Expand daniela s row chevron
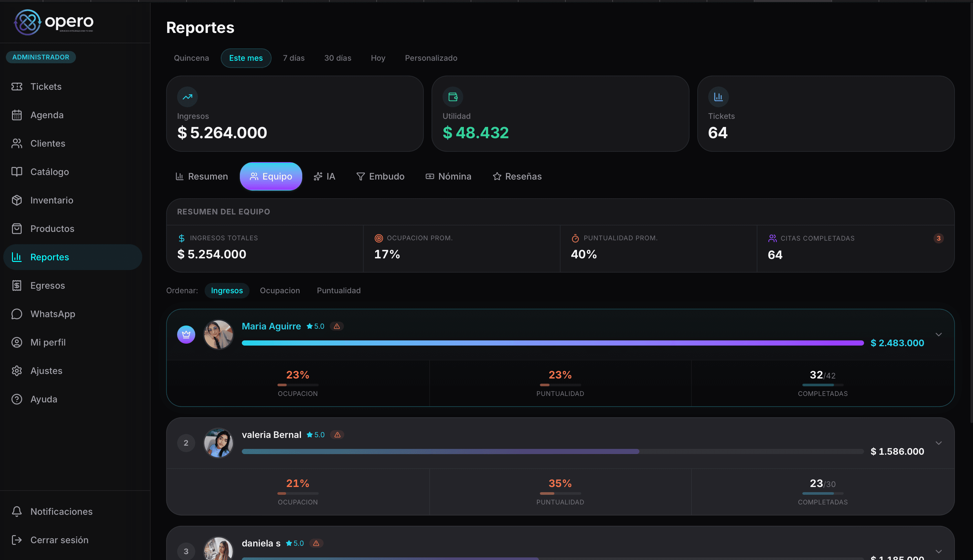The image size is (973, 560). [938, 552]
